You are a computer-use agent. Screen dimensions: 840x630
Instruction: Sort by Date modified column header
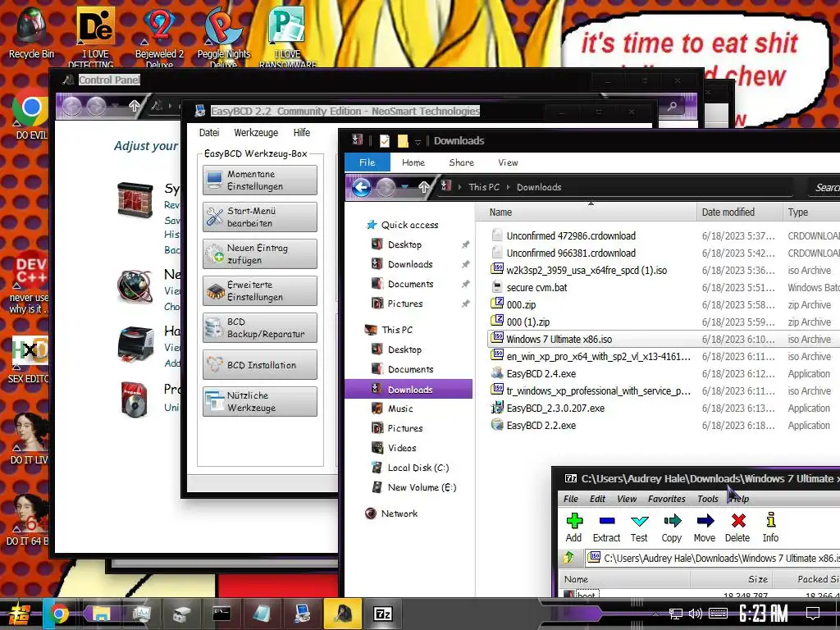(739, 212)
